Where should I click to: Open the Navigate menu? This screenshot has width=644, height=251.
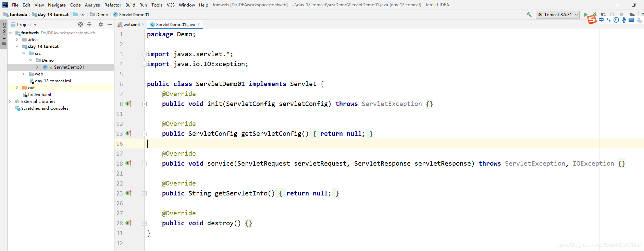[x=57, y=5]
